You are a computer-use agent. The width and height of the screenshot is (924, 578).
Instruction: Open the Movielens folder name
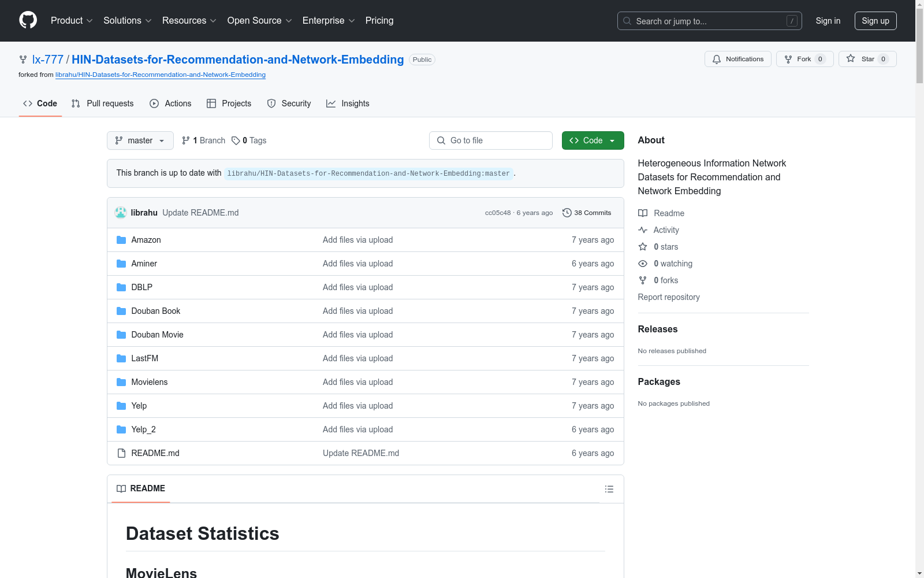(x=150, y=382)
